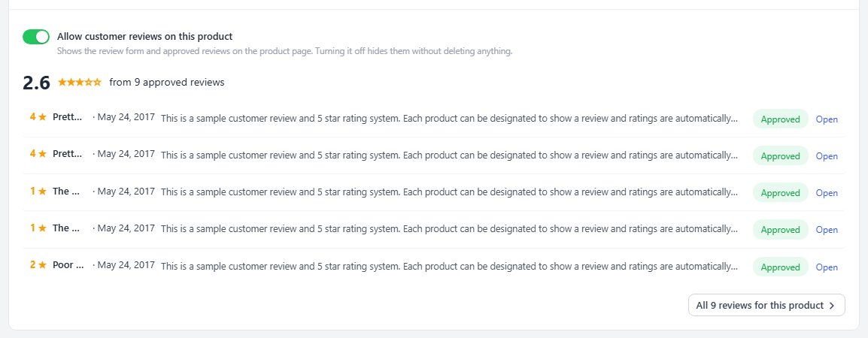Click Approved badge on first 4-star review

pyautogui.click(x=780, y=119)
